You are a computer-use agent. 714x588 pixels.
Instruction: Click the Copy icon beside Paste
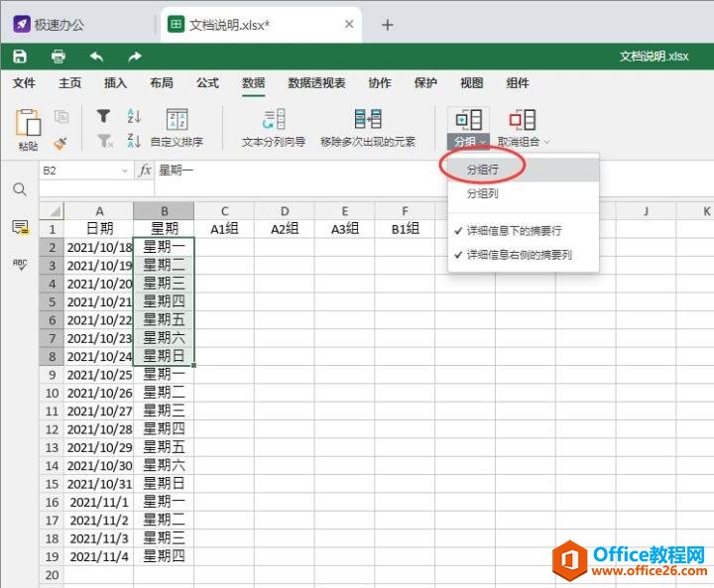61,117
